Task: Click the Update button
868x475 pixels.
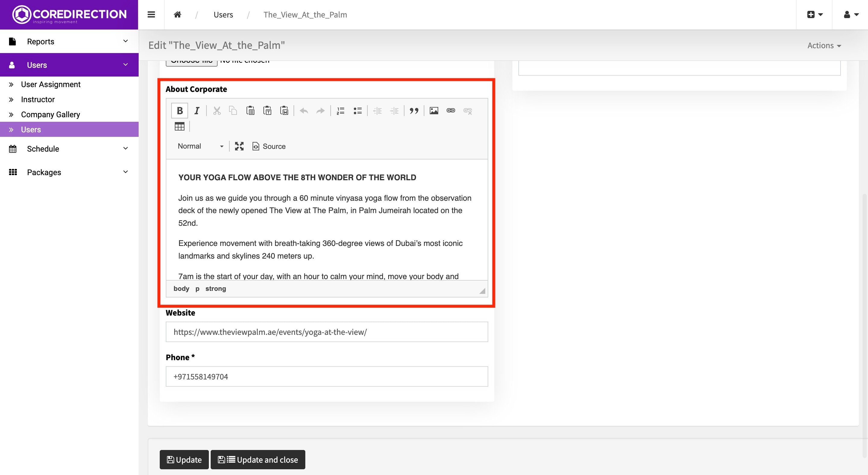Action: (x=184, y=460)
